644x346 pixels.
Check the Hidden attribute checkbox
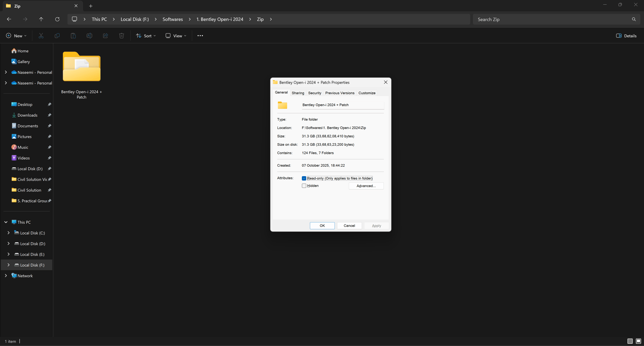(304, 186)
